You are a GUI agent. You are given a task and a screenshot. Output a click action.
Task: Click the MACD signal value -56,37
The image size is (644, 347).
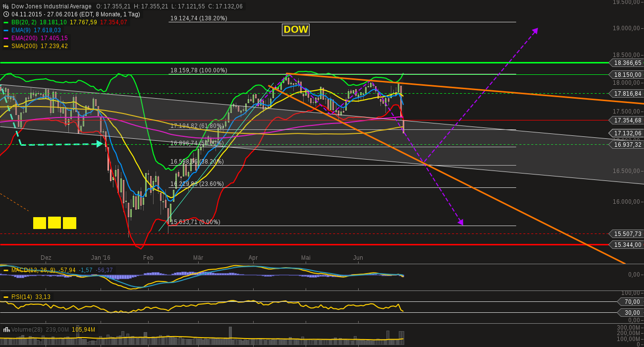(105, 270)
